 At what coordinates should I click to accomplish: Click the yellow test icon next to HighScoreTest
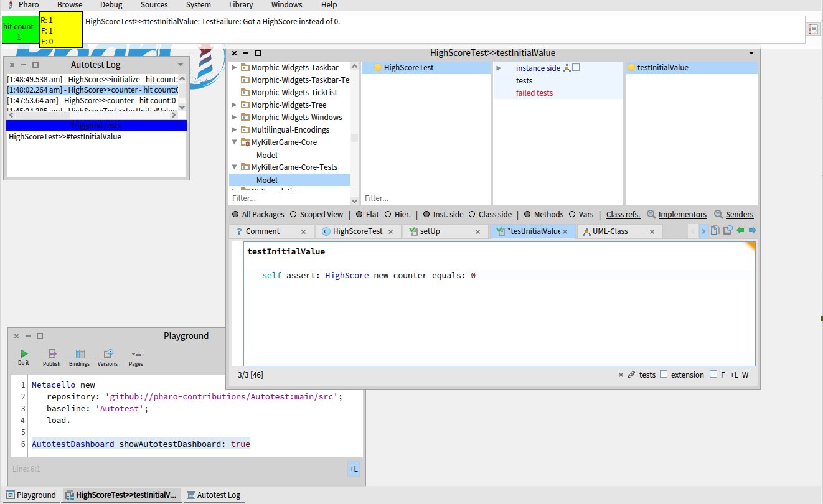click(x=377, y=68)
